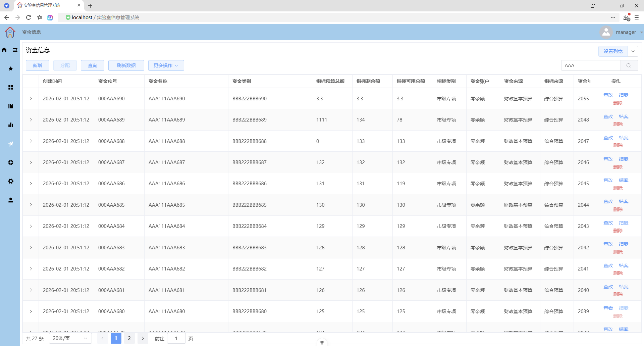Click the down-arrow icon at the bottom center
This screenshot has height=346, width=644.
pyautogui.click(x=322, y=343)
